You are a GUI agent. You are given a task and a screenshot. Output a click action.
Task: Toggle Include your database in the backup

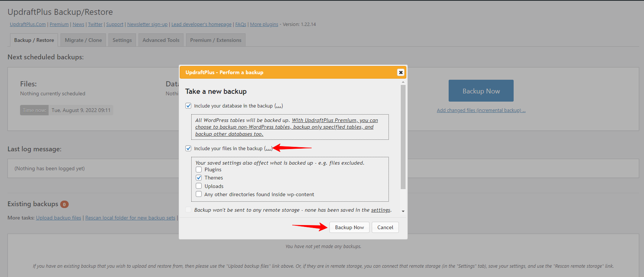click(188, 106)
